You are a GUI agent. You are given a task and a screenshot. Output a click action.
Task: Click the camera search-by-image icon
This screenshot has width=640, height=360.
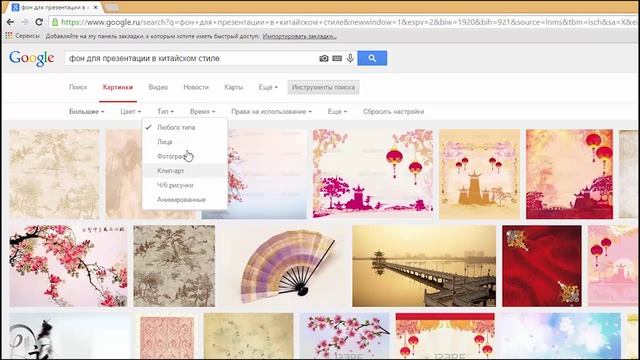coord(324,58)
